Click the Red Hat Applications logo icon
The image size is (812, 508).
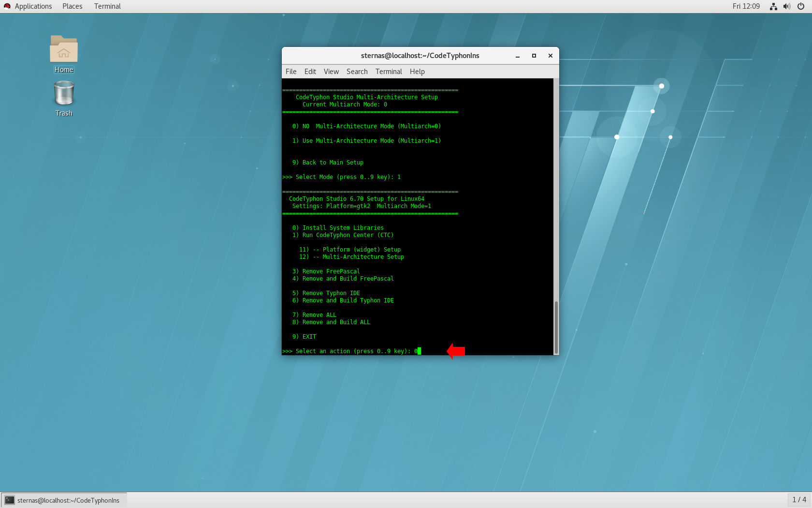(x=7, y=6)
